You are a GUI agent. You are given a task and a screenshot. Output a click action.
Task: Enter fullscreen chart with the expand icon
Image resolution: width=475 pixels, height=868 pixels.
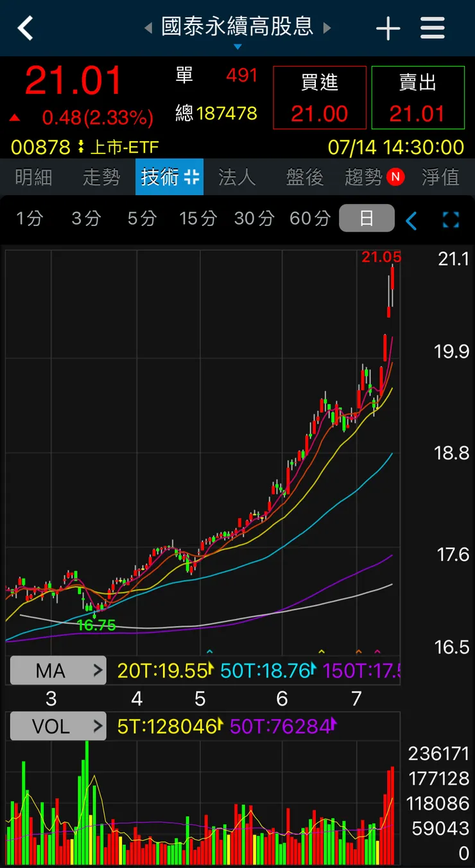[x=451, y=220]
